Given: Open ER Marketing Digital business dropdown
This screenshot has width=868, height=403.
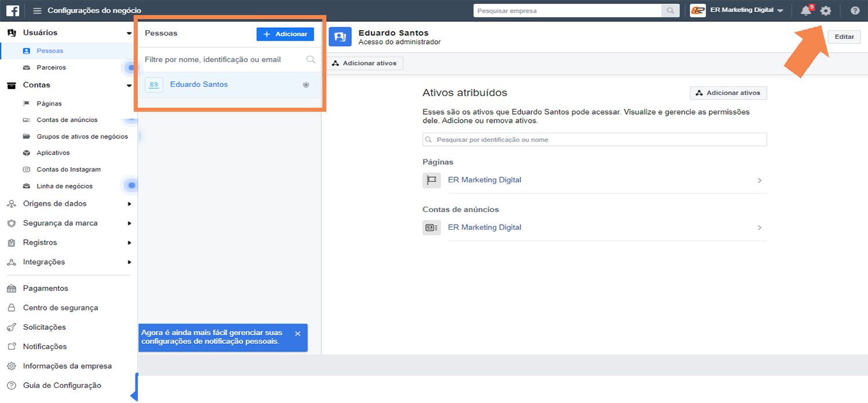Looking at the screenshot, I should point(737,10).
